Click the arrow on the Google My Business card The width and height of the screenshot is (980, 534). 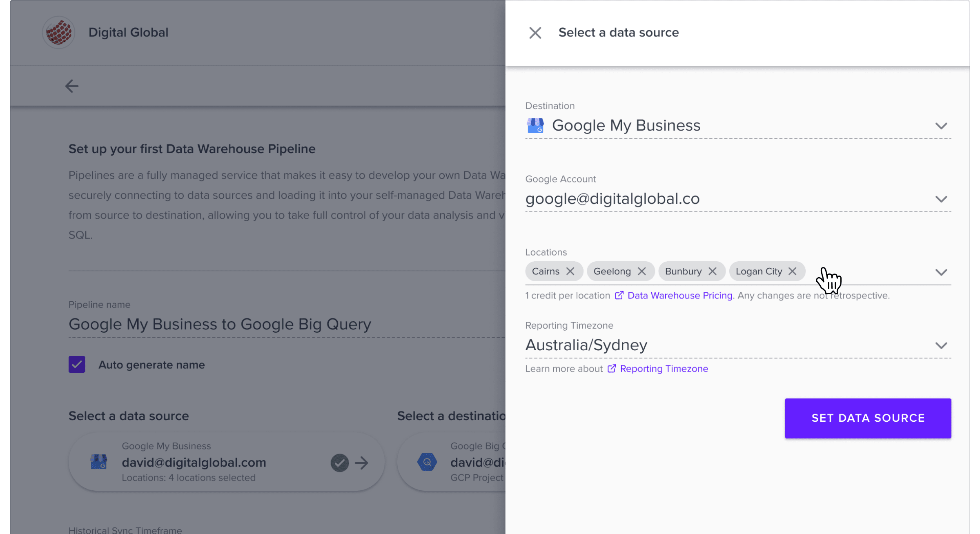coord(362,463)
